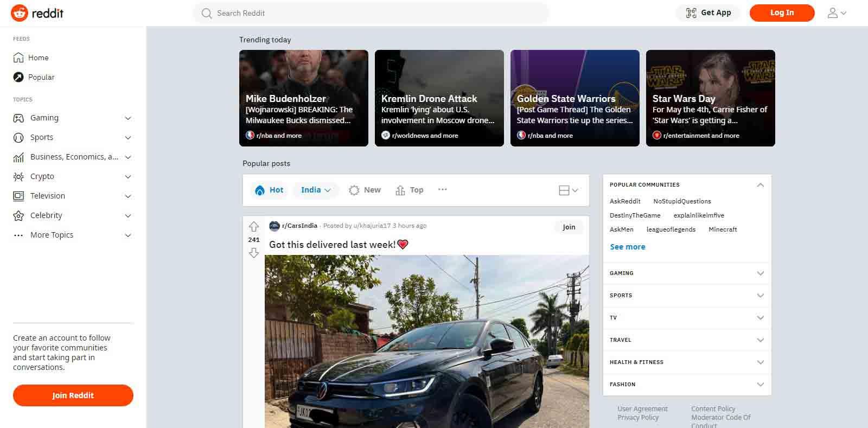Click r/nba icon on Golden State Warriors card
This screenshot has width=868, height=428.
[x=521, y=135]
